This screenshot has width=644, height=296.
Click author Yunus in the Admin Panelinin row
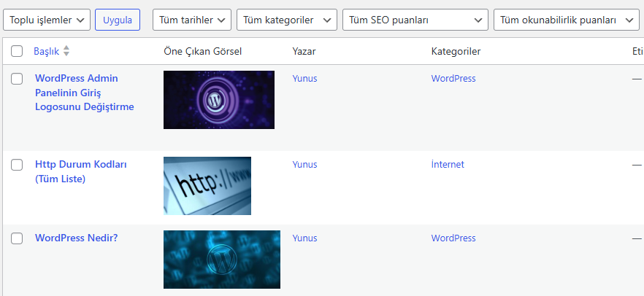pyautogui.click(x=304, y=79)
